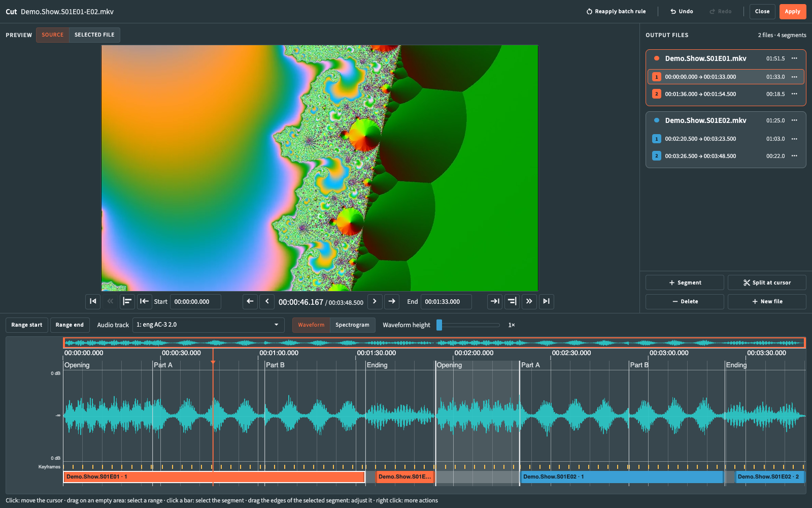Open options for segment 00:00:00.000 → 00:01:33.000
The width and height of the screenshot is (812, 508).
pos(794,77)
